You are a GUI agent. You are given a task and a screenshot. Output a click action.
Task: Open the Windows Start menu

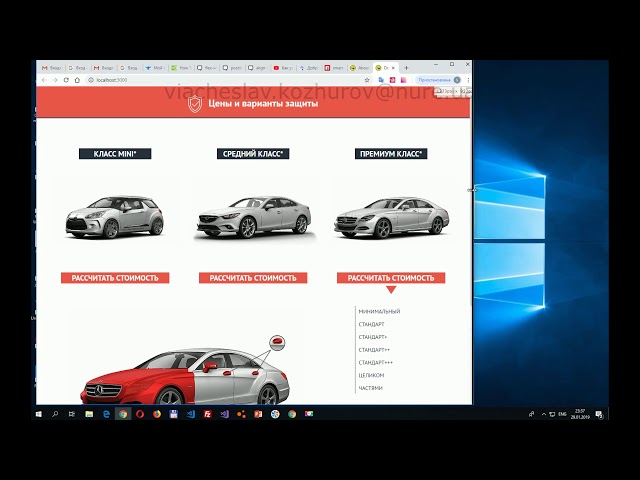(39, 414)
